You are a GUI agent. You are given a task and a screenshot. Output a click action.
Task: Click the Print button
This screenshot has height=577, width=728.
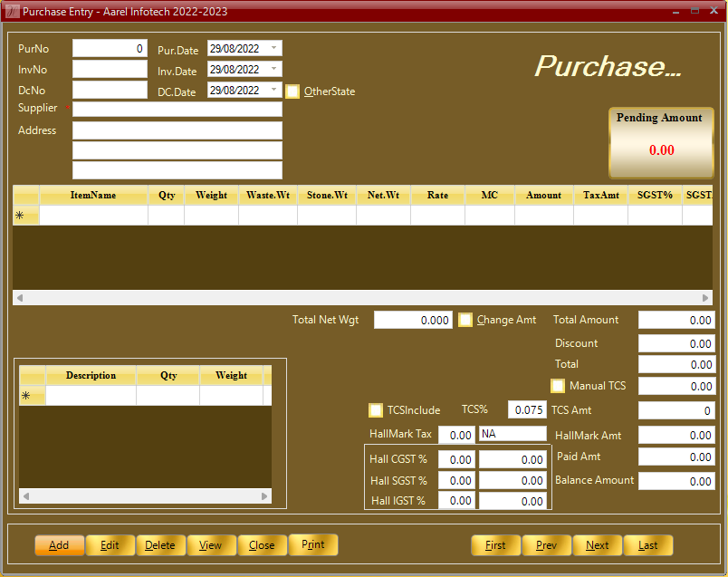coord(313,544)
